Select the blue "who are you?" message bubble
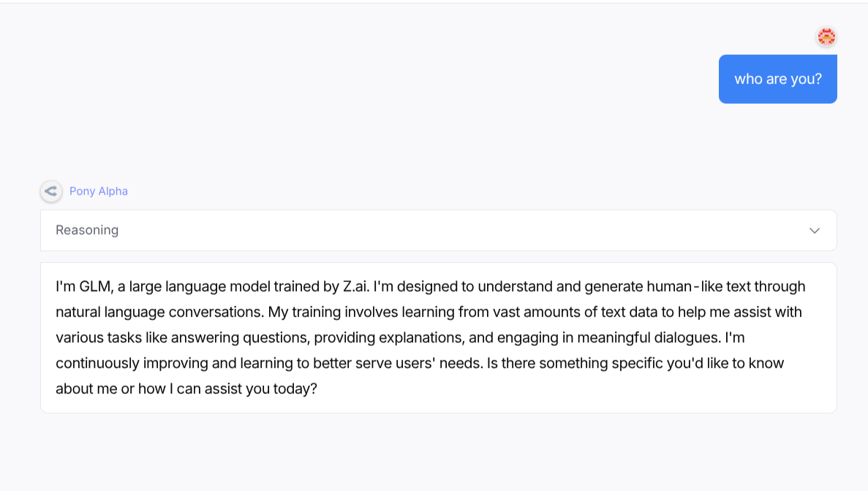 (x=777, y=79)
